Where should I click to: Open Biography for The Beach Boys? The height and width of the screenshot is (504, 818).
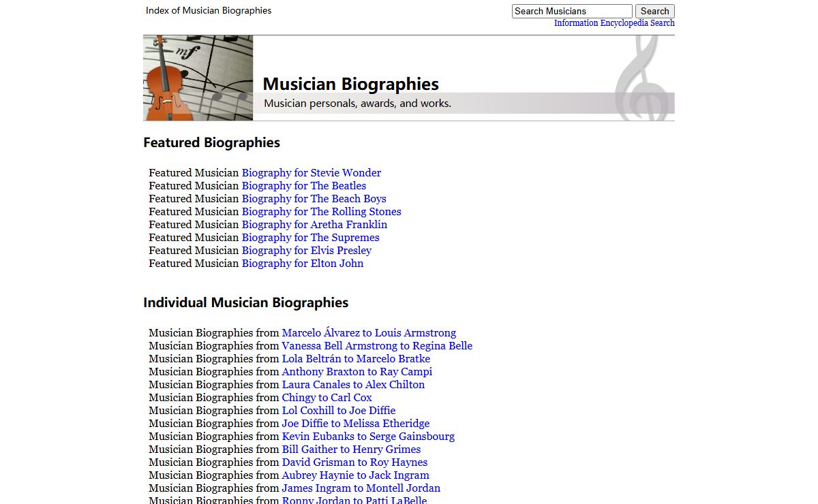(x=314, y=199)
